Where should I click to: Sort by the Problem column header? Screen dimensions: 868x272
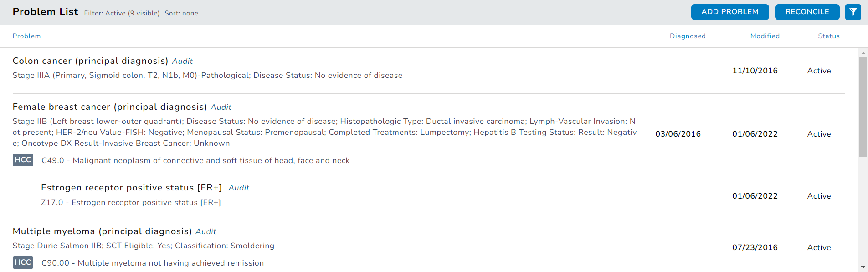(26, 36)
